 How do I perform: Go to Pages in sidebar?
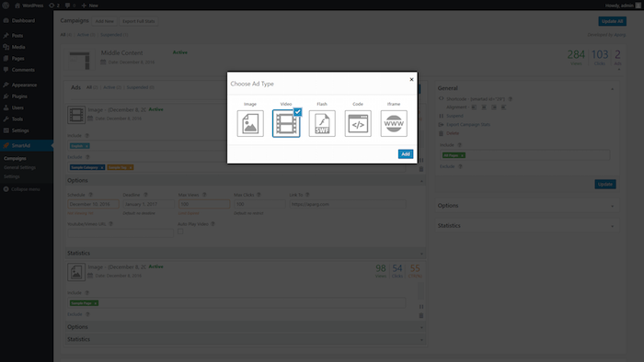pos(17,59)
